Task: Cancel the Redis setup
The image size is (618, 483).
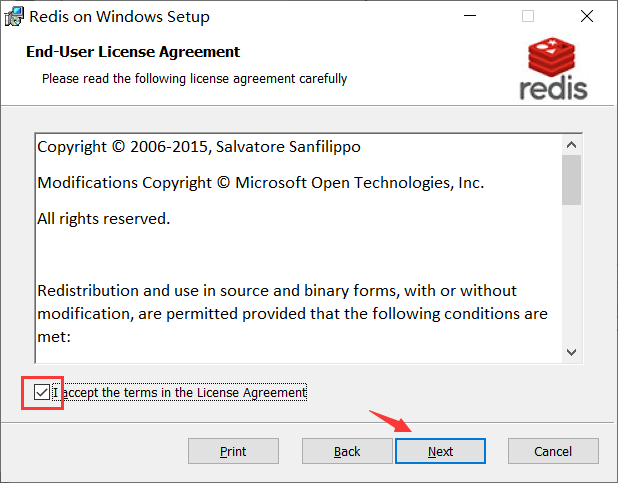Action: pyautogui.click(x=553, y=451)
